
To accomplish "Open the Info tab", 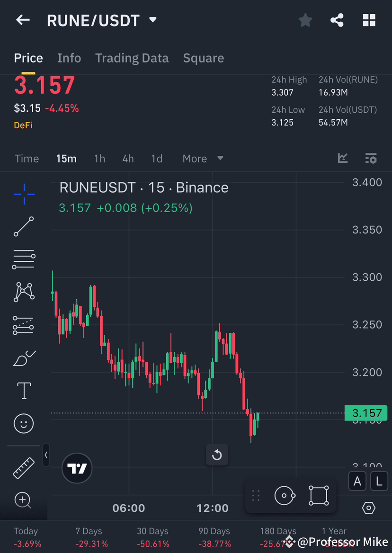I will pyautogui.click(x=69, y=58).
